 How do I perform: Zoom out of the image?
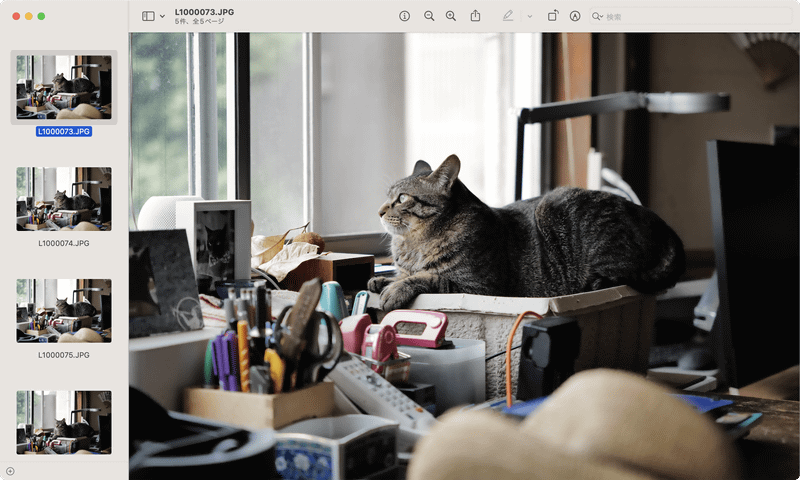(x=429, y=16)
